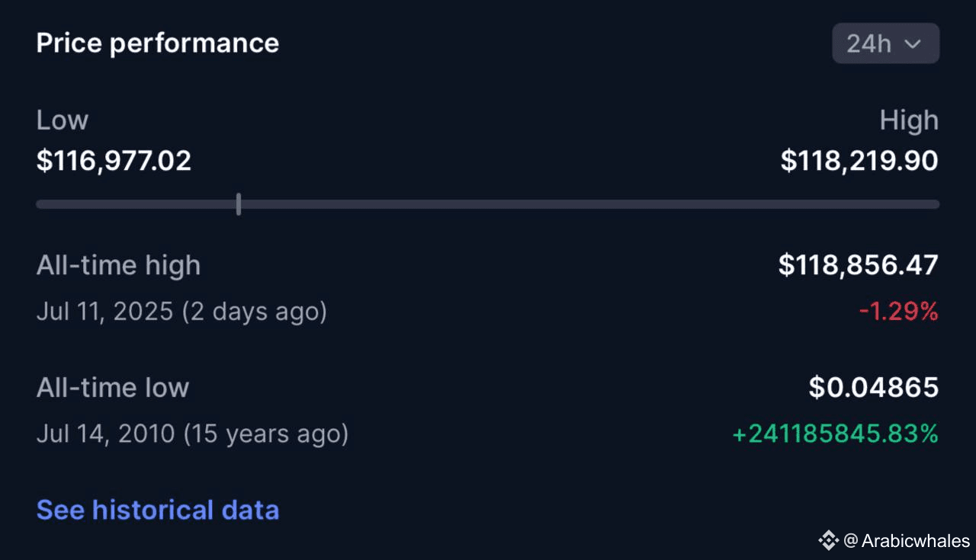Click the 24h low price $116,977.02
Screen dimensions: 976x560
114,161
